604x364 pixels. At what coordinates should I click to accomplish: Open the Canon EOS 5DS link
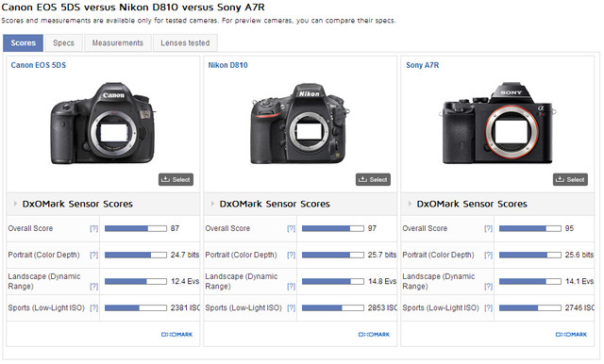click(x=39, y=65)
